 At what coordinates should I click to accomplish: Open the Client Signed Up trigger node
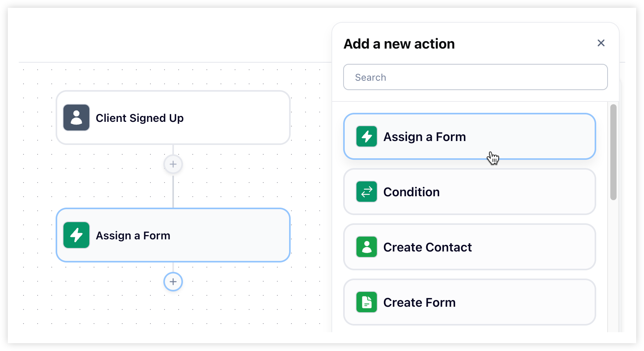pyautogui.click(x=173, y=118)
